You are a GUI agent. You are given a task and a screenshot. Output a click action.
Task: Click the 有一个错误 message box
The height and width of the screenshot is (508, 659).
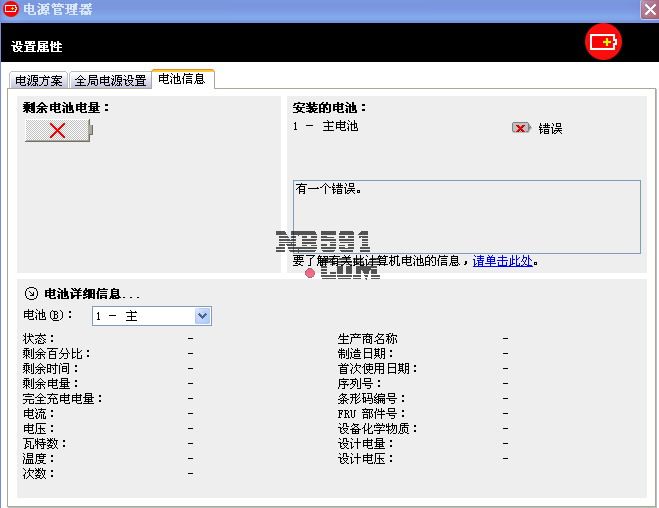tap(466, 215)
